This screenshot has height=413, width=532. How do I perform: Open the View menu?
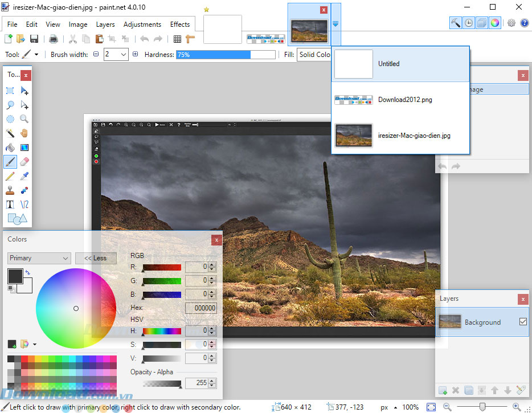(x=53, y=24)
